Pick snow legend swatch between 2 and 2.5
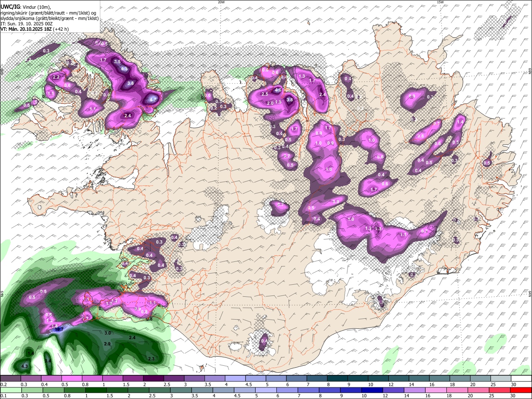 [153, 379]
